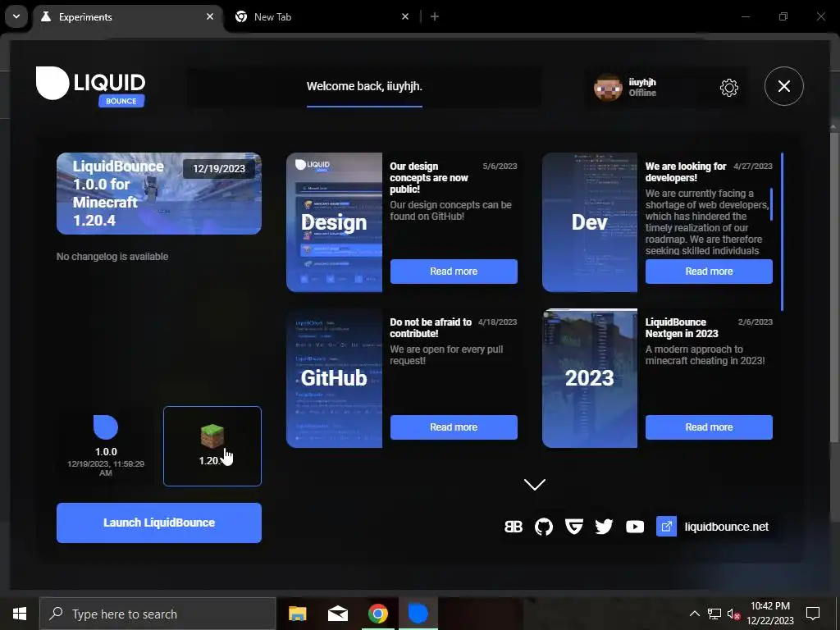Open the Mail app from the taskbar
The height and width of the screenshot is (630, 840).
[x=337, y=614]
